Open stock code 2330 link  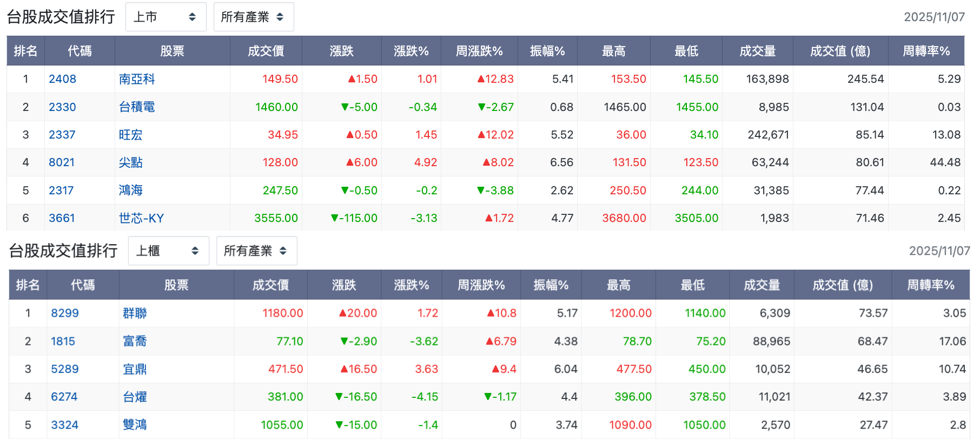(x=62, y=107)
